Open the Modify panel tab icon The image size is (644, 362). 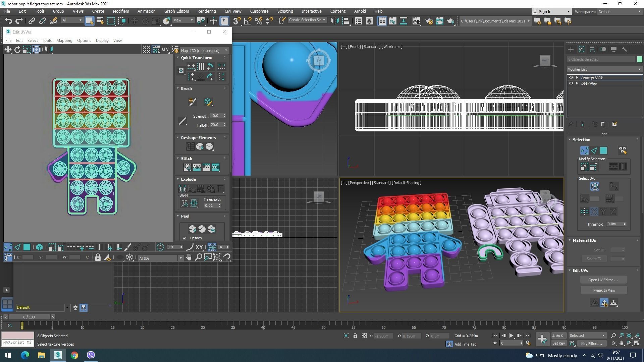(x=582, y=49)
